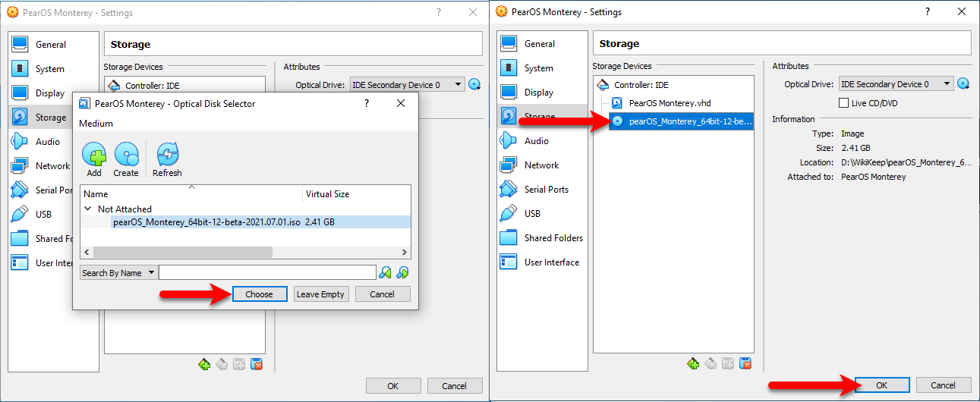Screen dimensions: 980x402
Task: Open the Optical Drive dropdown in the left window
Action: pyautogui.click(x=406, y=85)
